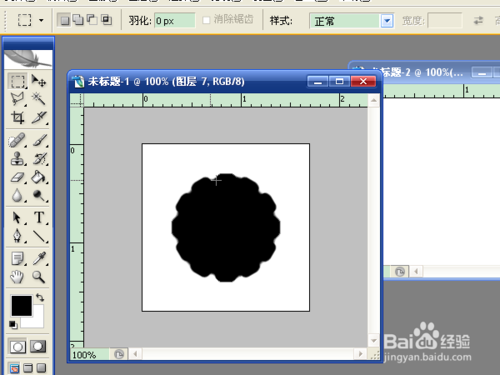Select the Zoom tool
This screenshot has width=500, height=375.
click(39, 277)
